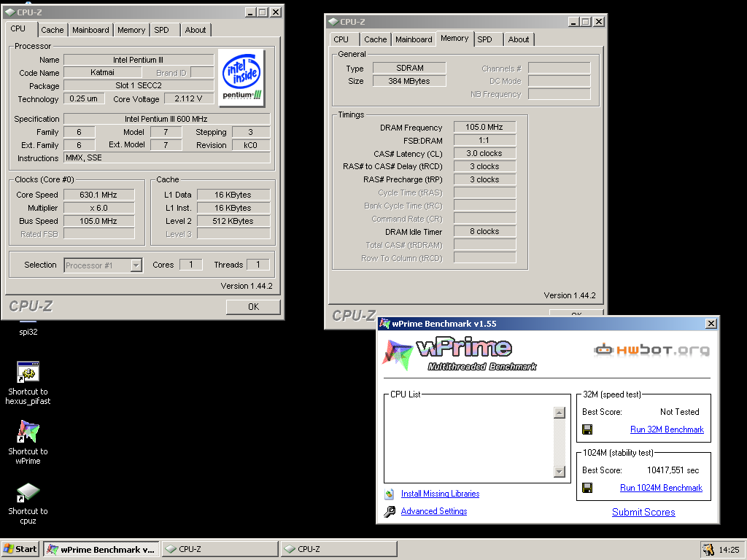Click the hwbot.org logo in wPrime
747x560 pixels.
click(x=651, y=350)
